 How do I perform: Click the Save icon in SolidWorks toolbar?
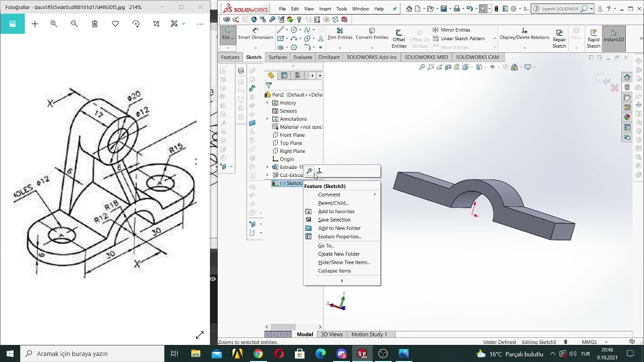click(x=443, y=9)
